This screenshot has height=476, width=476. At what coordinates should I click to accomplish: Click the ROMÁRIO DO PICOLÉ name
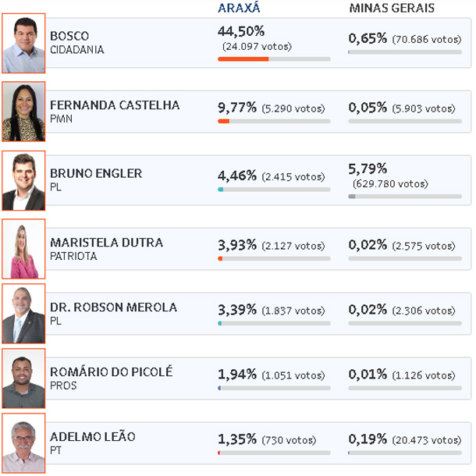pos(112,372)
